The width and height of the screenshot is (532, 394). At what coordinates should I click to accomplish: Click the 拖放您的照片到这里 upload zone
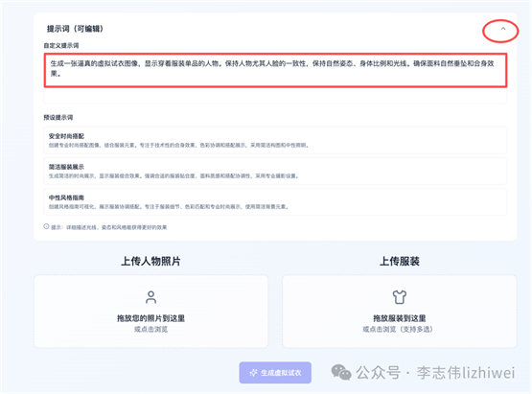(x=151, y=312)
